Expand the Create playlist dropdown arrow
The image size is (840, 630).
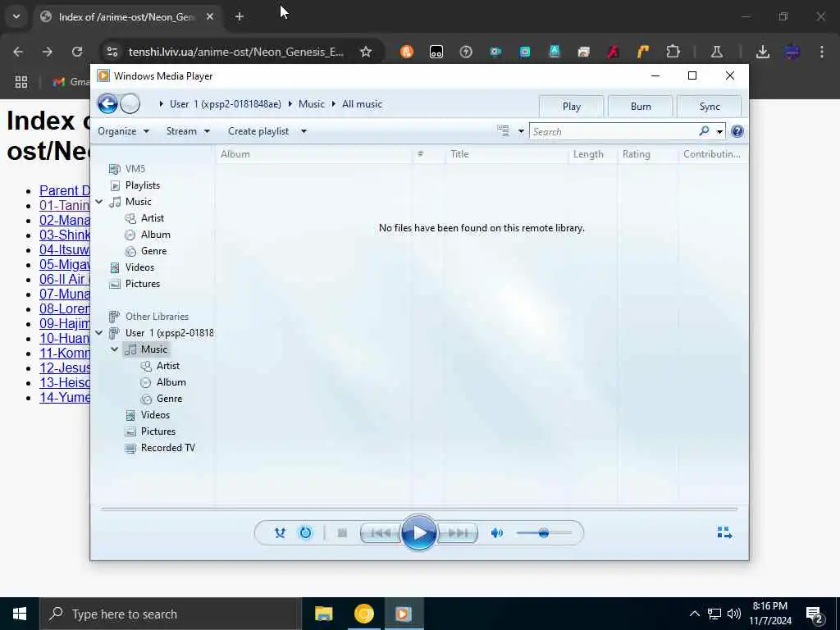304,131
